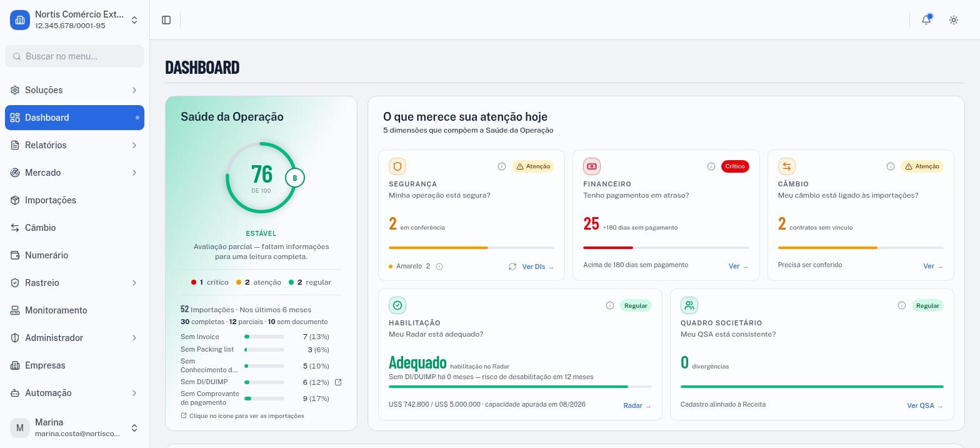Screen dimensions: 980x448
Task: Click the Quadro Societário people icon
Action: pyautogui.click(x=689, y=305)
